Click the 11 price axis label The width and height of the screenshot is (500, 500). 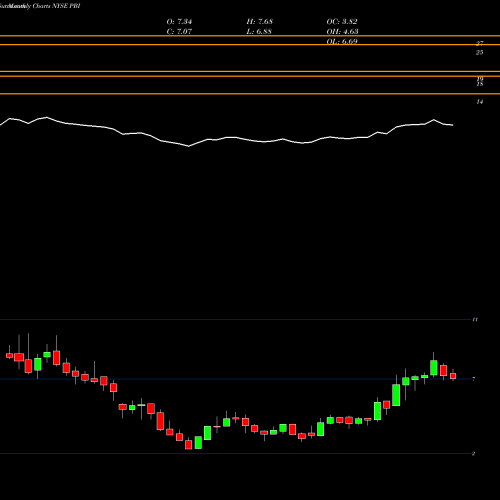(x=475, y=320)
